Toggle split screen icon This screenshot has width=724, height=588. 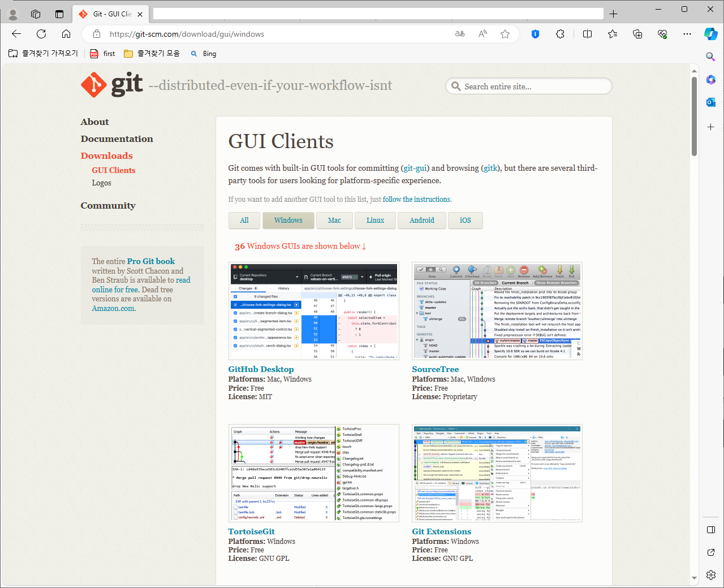coord(587,34)
